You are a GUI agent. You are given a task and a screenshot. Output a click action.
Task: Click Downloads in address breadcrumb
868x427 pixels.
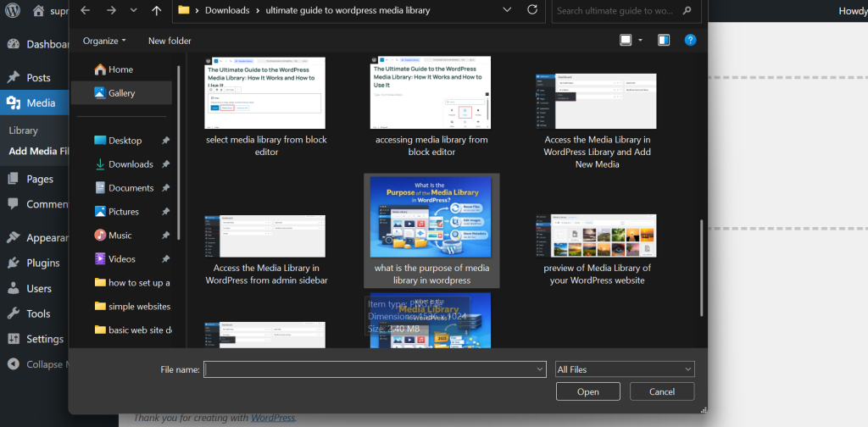pos(225,10)
